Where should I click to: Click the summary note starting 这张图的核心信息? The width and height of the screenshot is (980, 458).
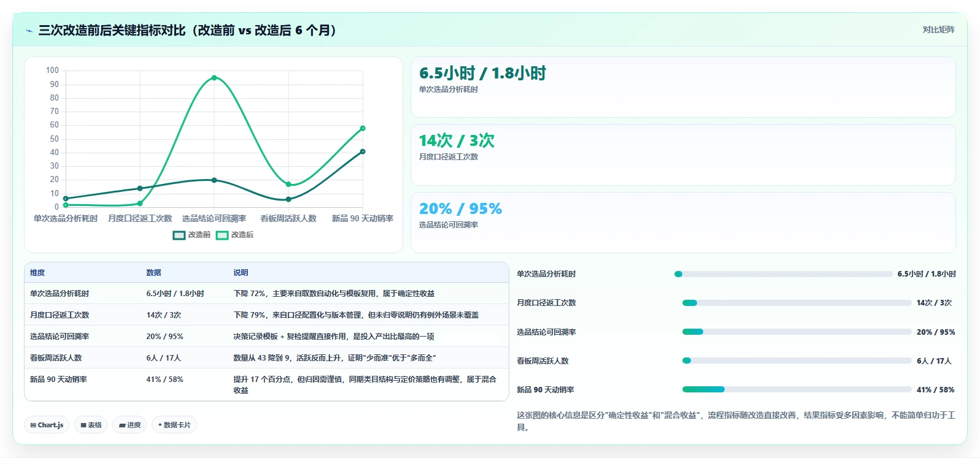pos(736,421)
